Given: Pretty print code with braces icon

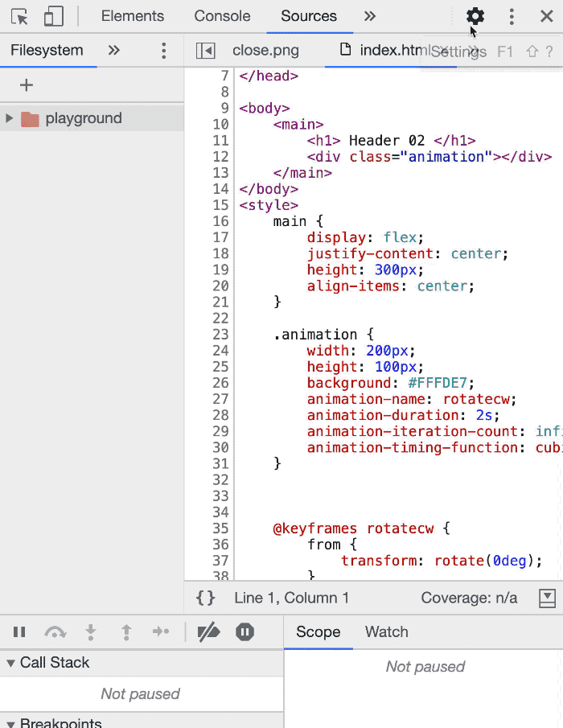Looking at the screenshot, I should (206, 598).
